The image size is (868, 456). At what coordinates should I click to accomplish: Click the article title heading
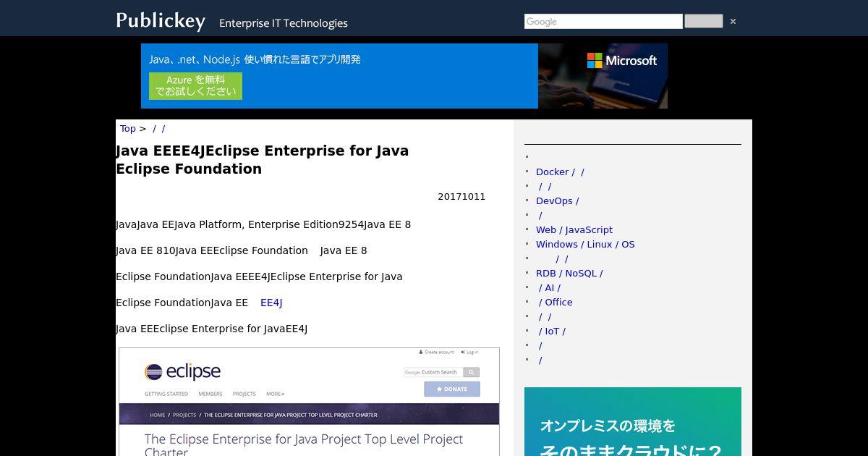(262, 160)
